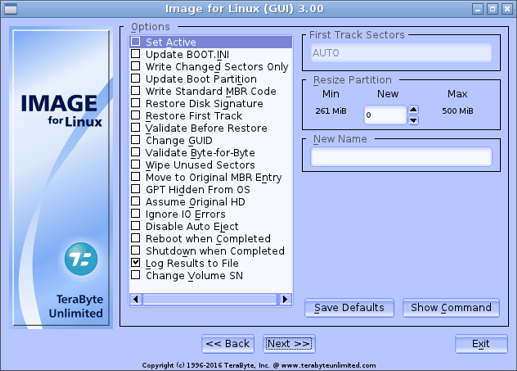Check Move to Original MBR Entry
The width and height of the screenshot is (517, 371).
click(135, 177)
